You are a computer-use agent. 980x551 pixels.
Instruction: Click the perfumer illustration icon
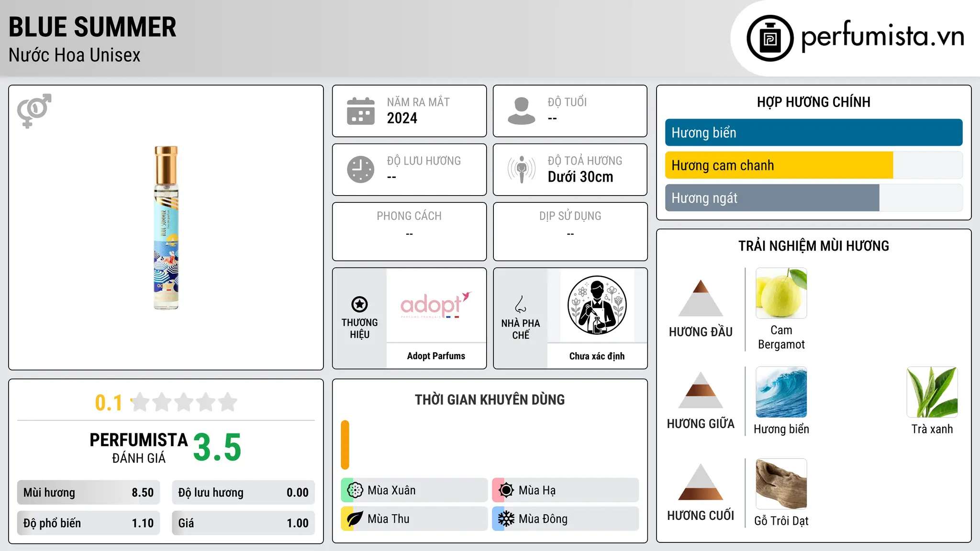point(597,305)
